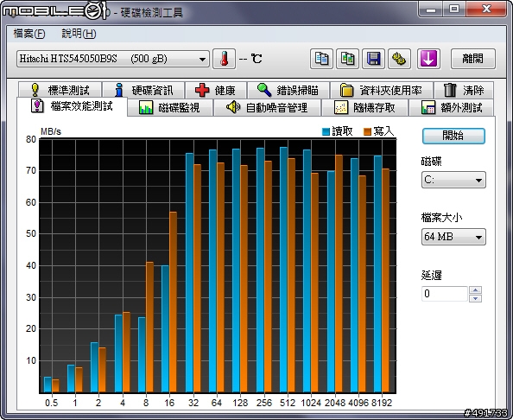This screenshot has height=420, width=513.
Task: Open the 檔案大小 64 MB dropdown
Action: click(453, 237)
